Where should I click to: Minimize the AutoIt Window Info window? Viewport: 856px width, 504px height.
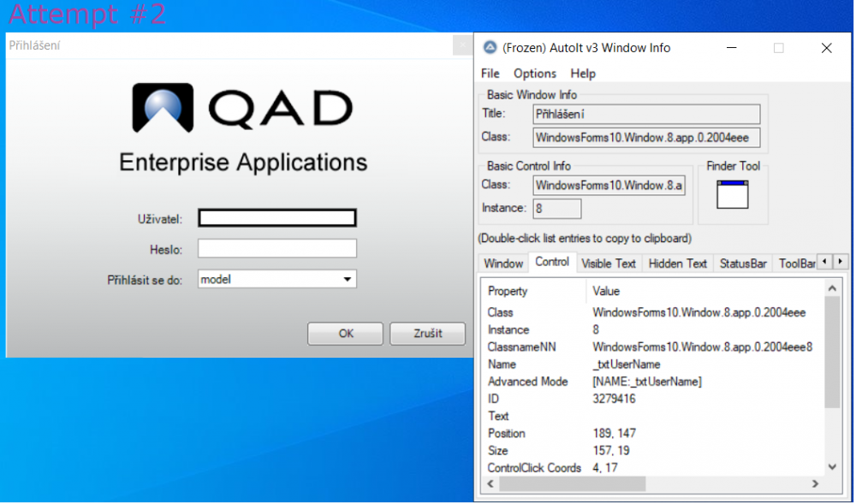[x=732, y=48]
